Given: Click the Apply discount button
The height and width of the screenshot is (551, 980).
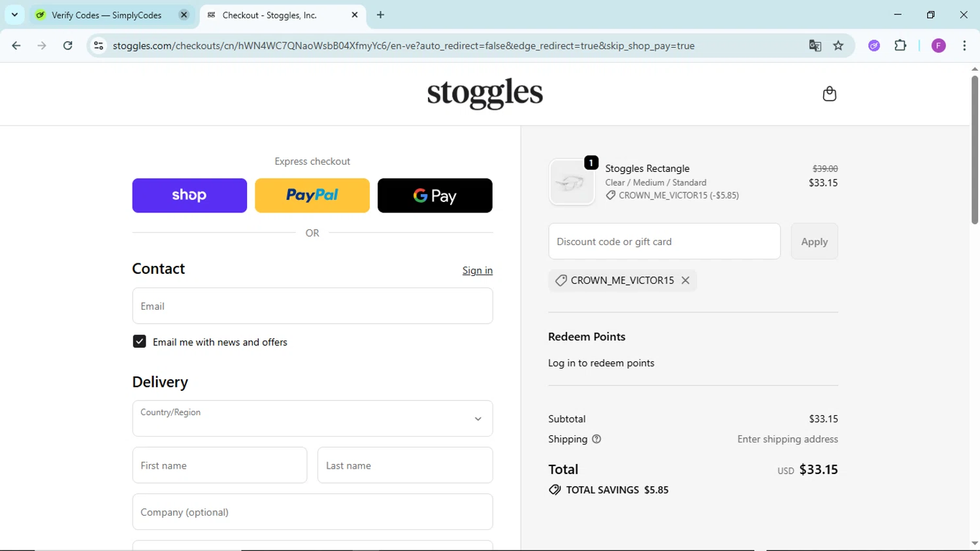Looking at the screenshot, I should pyautogui.click(x=814, y=241).
